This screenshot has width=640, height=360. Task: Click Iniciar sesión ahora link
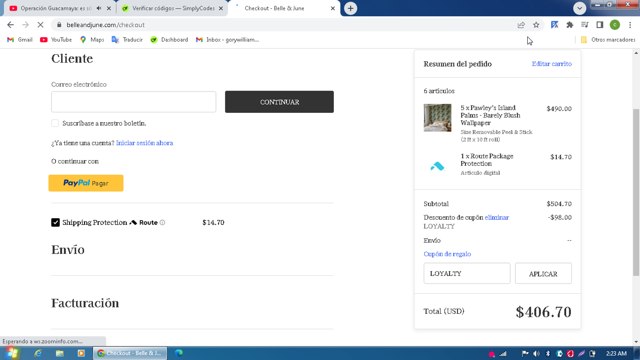[x=144, y=143]
